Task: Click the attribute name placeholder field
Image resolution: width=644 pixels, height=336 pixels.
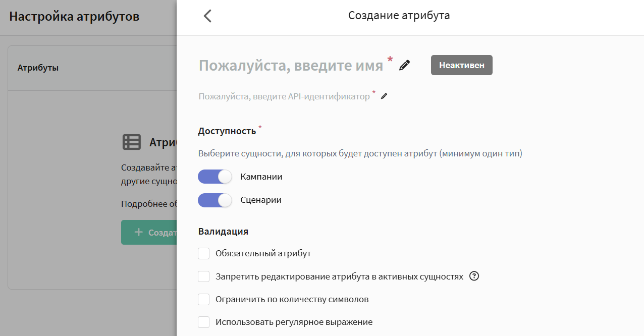Action: [291, 66]
